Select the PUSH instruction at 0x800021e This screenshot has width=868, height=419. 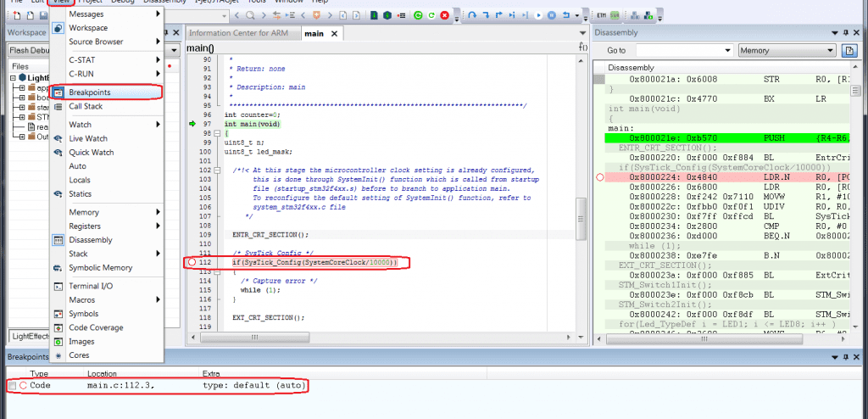[x=726, y=138]
